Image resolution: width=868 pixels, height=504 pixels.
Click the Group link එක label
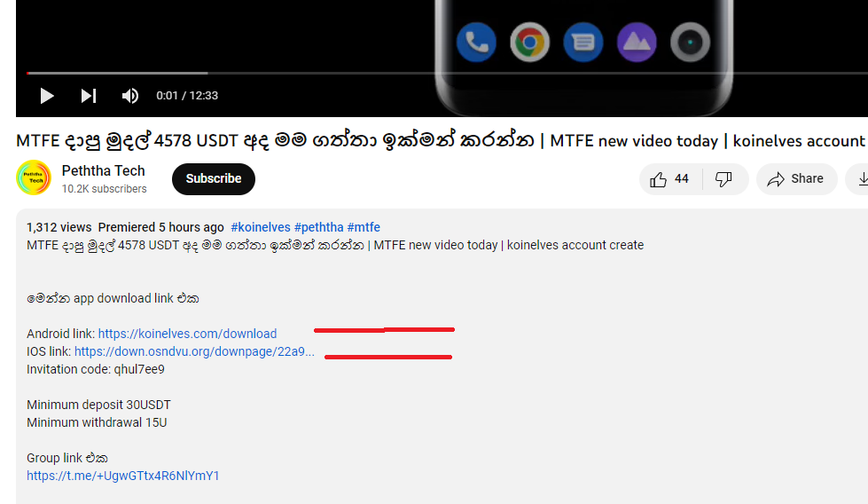[67, 458]
